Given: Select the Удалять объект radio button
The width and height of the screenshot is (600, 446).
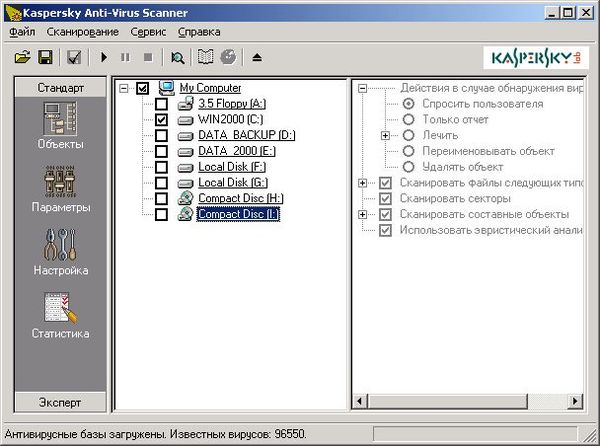Looking at the screenshot, I should click(x=409, y=167).
